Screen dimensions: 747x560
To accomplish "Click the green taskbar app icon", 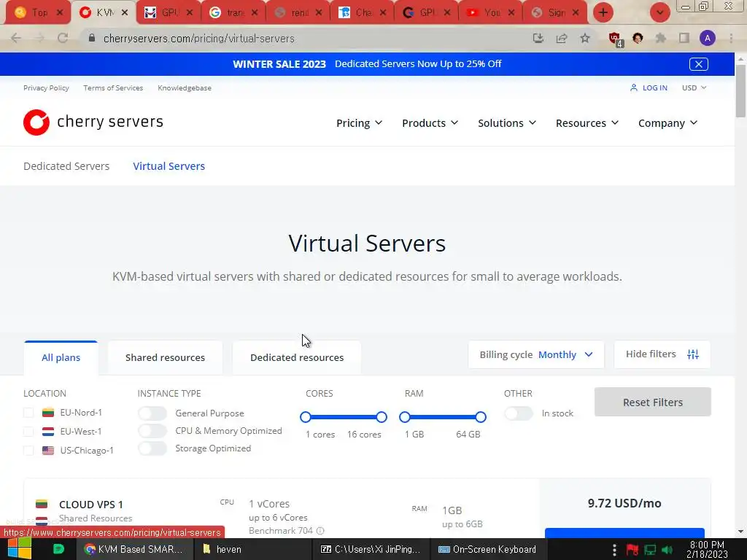I will (58, 549).
